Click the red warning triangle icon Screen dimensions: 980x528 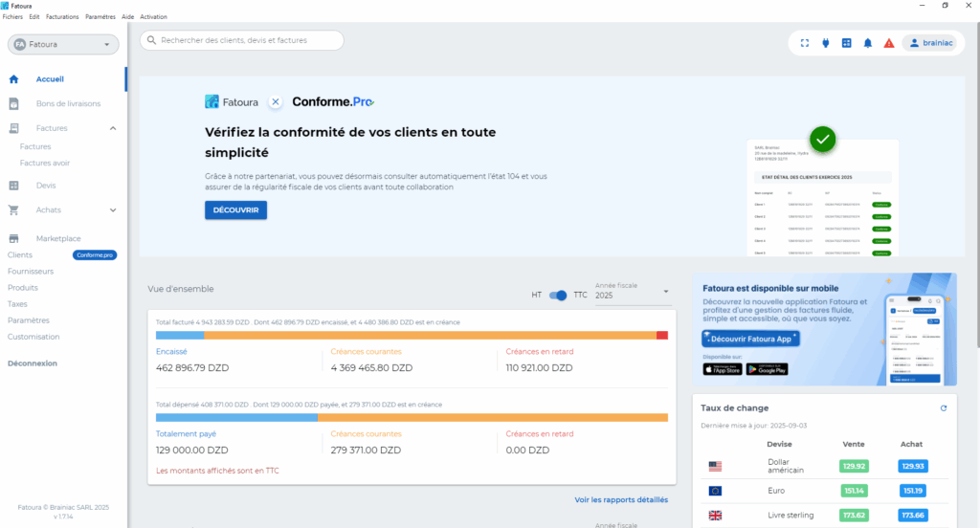point(889,43)
